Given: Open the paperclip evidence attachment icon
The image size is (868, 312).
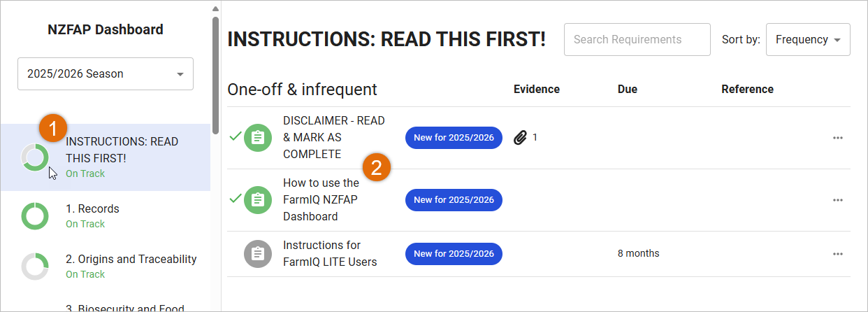Looking at the screenshot, I should coord(519,138).
